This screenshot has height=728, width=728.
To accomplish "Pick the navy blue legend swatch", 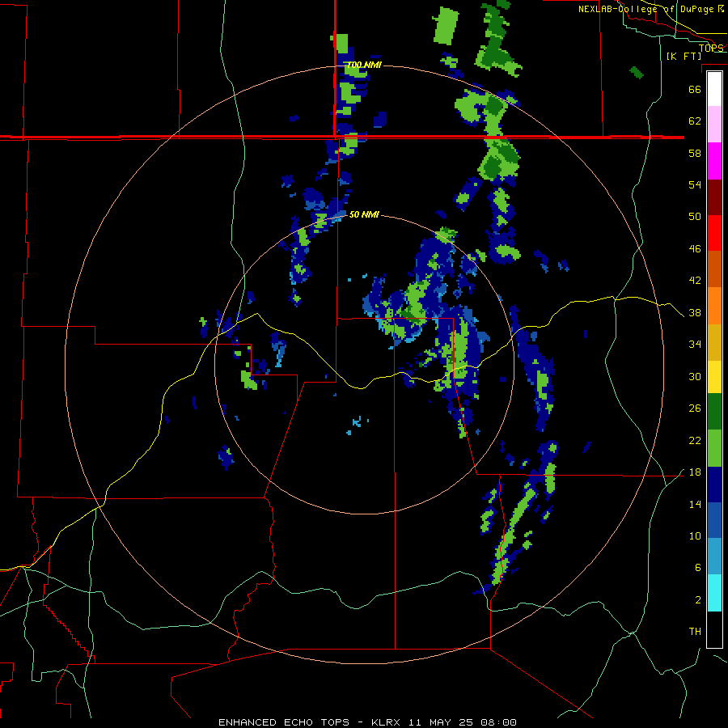I will click(714, 485).
